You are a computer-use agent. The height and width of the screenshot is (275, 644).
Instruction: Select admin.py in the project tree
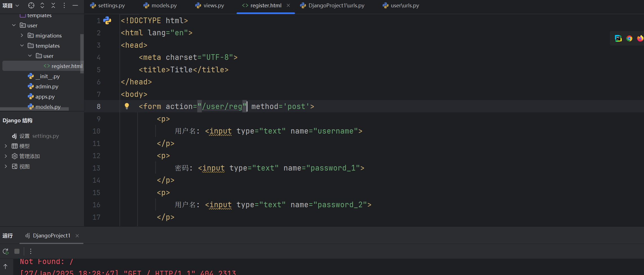47,86
